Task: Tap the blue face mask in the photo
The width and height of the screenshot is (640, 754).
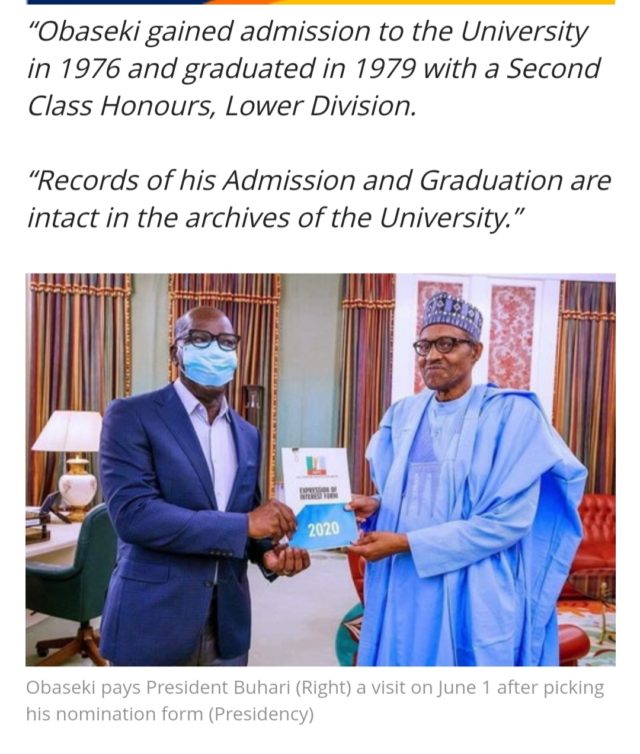Action: [x=209, y=364]
